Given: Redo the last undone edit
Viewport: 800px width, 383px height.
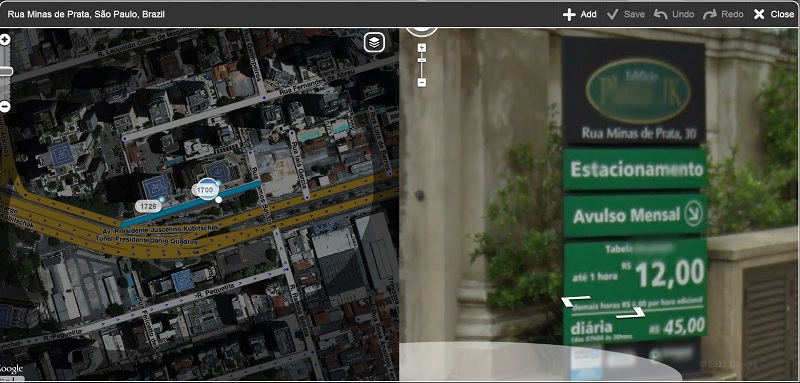Looking at the screenshot, I should (723, 14).
